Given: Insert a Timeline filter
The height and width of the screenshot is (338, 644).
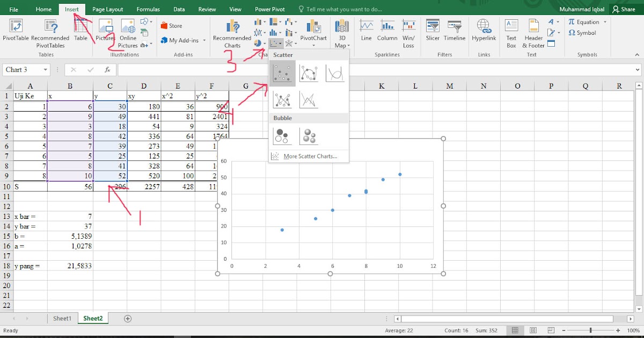Looking at the screenshot, I should (x=455, y=30).
